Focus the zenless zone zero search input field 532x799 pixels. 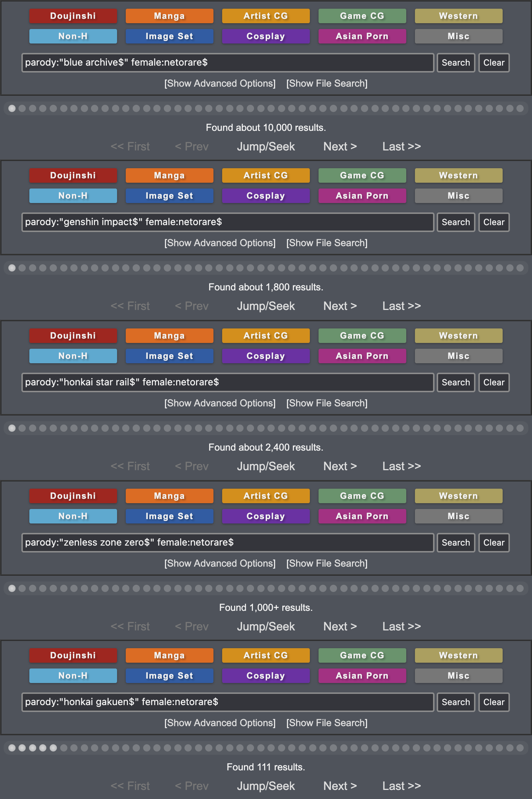(x=228, y=543)
